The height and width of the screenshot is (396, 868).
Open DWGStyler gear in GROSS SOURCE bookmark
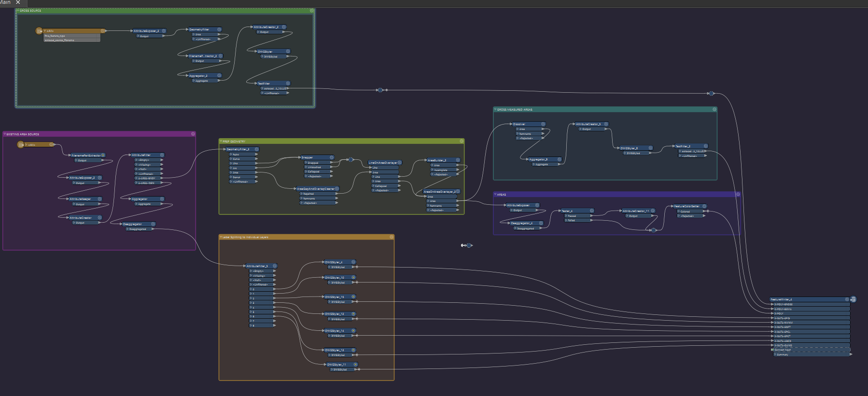(288, 51)
